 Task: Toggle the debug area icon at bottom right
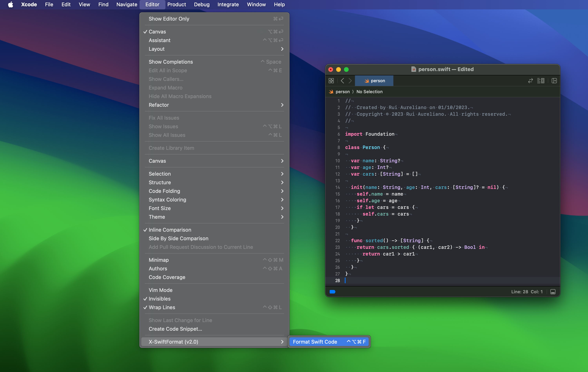[x=553, y=292]
